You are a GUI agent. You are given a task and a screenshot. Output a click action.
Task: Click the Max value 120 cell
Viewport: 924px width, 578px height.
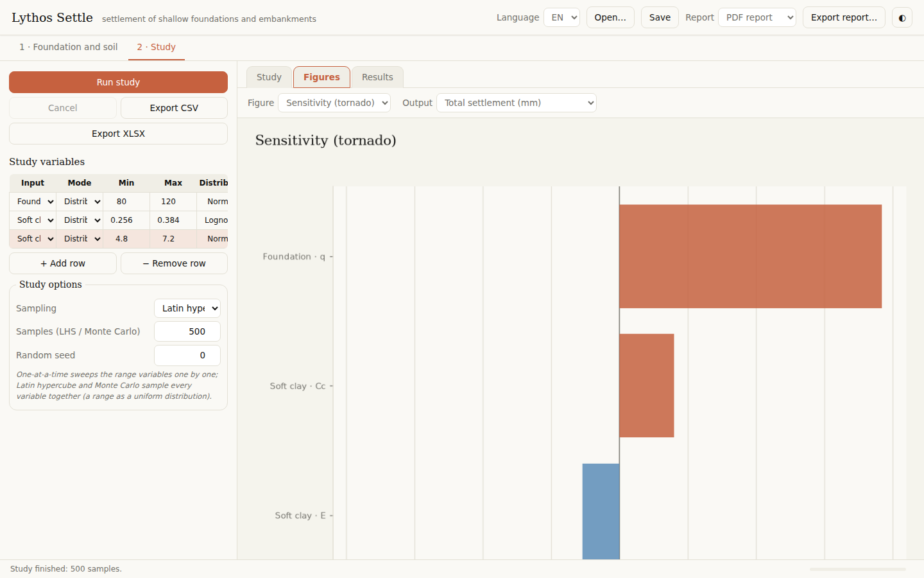click(x=173, y=202)
